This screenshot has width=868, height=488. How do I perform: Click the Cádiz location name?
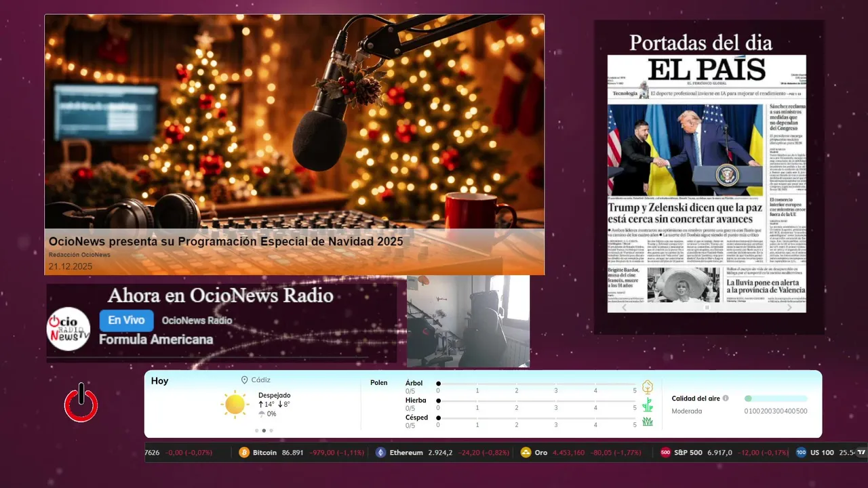click(261, 380)
